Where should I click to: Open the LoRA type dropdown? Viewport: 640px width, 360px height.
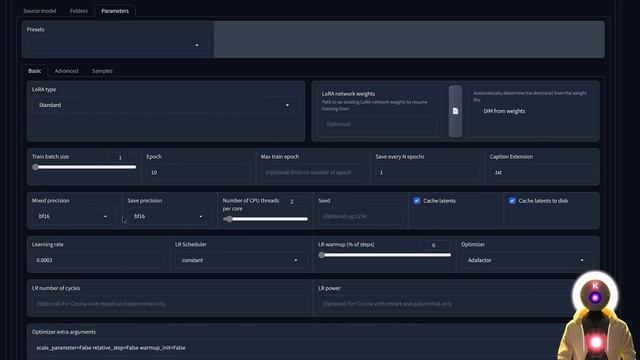(165, 105)
